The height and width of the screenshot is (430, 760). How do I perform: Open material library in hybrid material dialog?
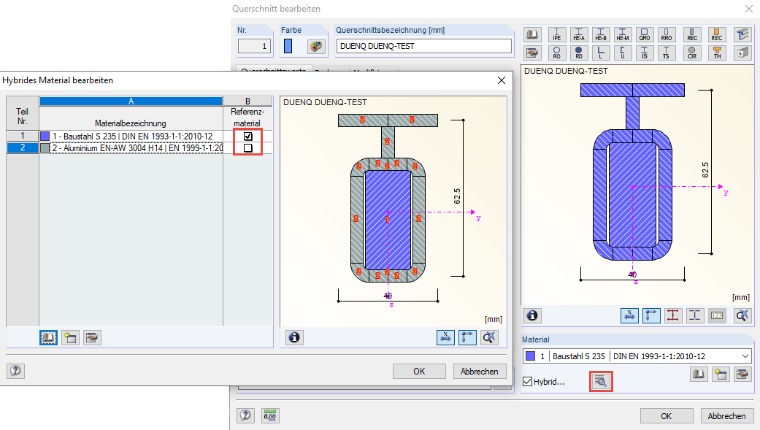(x=48, y=337)
